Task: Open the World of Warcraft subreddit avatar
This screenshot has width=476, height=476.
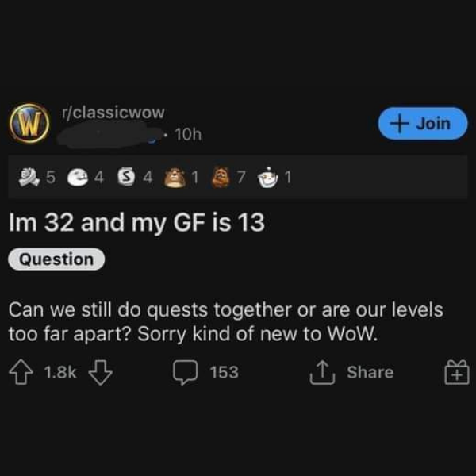Action: 29,123
